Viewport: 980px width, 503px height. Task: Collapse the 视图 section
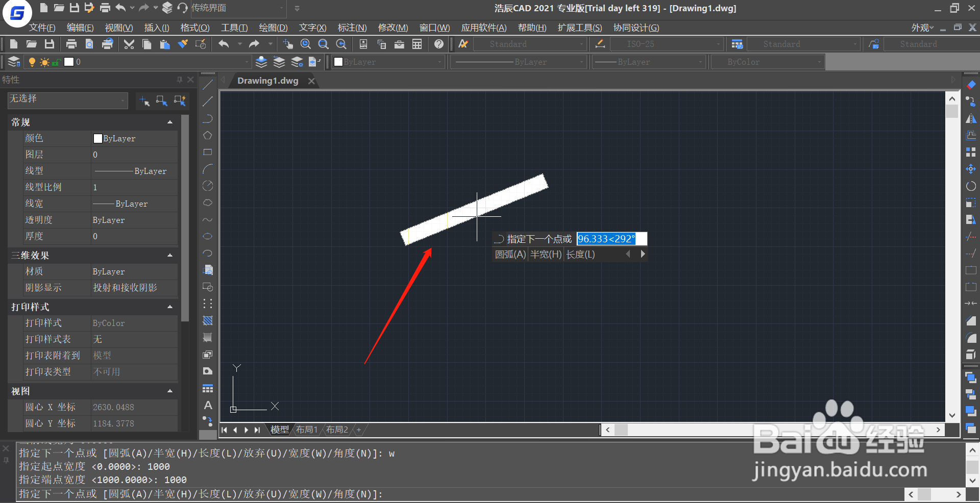[x=170, y=391]
